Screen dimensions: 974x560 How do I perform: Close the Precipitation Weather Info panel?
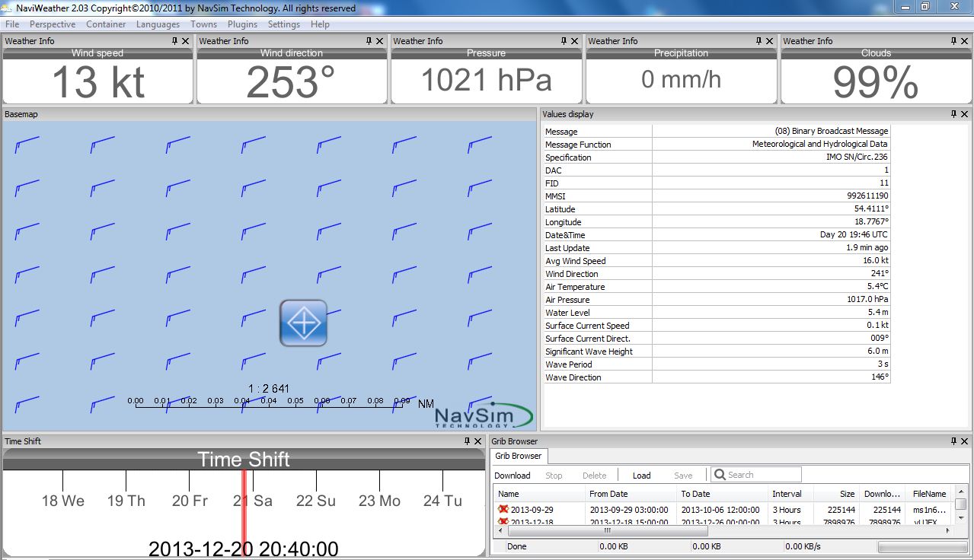[769, 41]
